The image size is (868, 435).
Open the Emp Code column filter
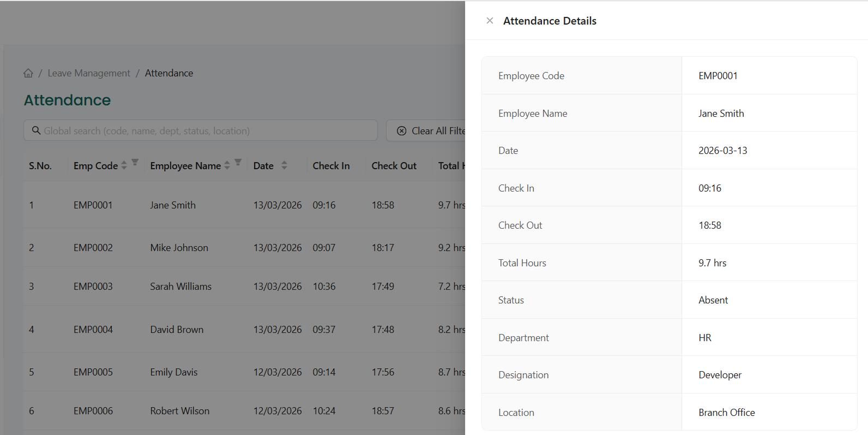tap(135, 162)
